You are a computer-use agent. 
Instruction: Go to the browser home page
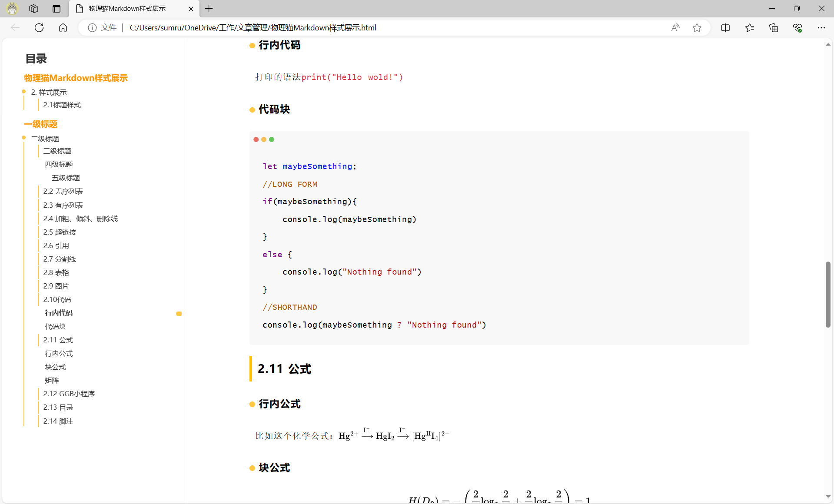pos(63,27)
